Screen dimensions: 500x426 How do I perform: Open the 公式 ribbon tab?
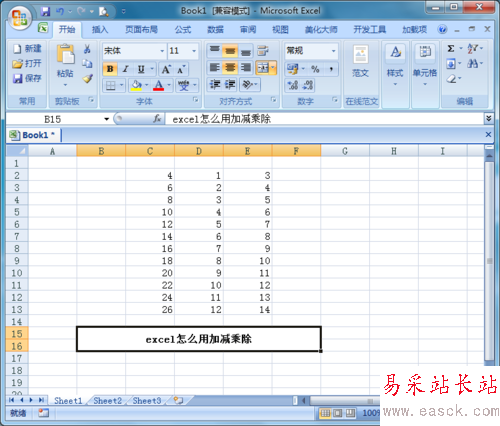[x=183, y=30]
